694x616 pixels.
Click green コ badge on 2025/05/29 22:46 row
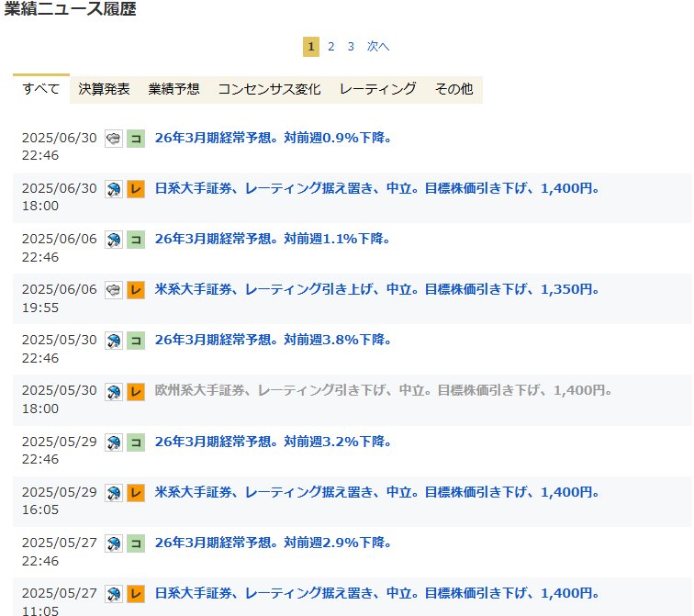coord(136,442)
